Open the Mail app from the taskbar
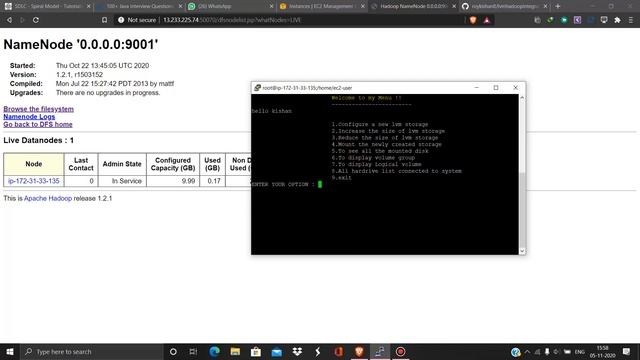 (x=277, y=351)
